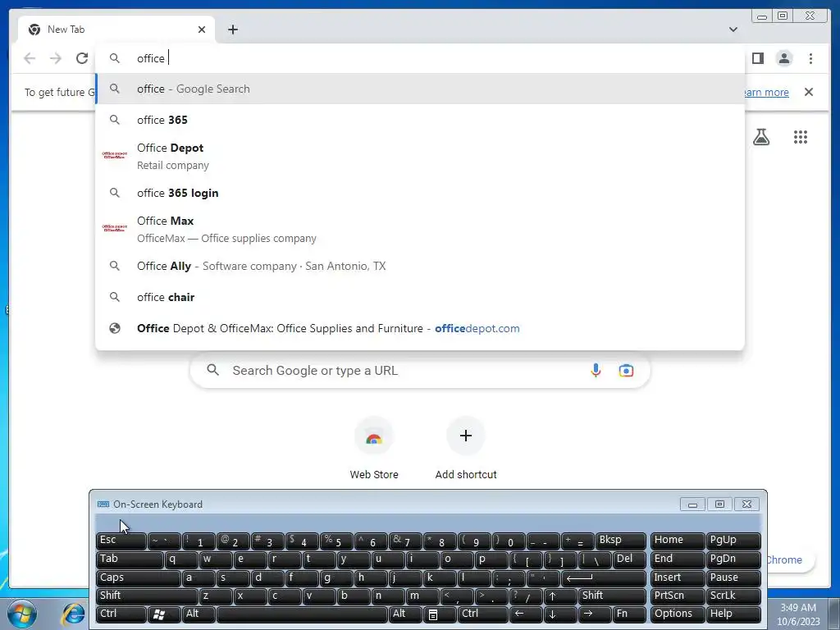Click the Pause key on keyboard
Image resolution: width=840 pixels, height=630 pixels.
pos(733,578)
